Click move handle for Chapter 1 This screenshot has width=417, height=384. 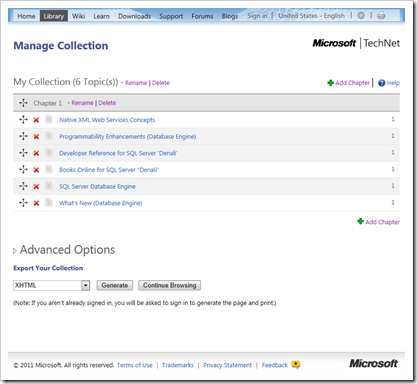(x=23, y=103)
